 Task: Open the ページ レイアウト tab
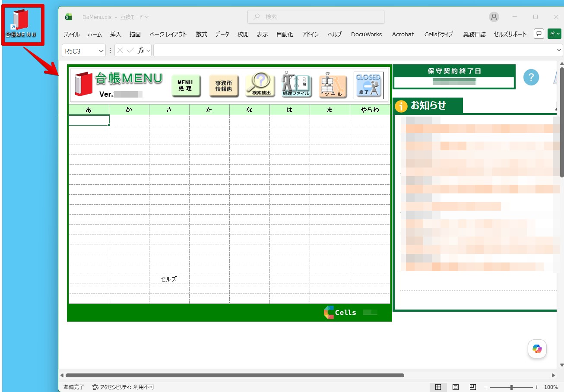[168, 34]
